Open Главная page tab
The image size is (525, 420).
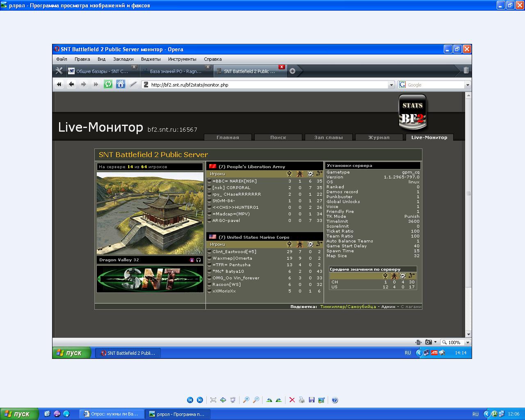[x=228, y=137]
